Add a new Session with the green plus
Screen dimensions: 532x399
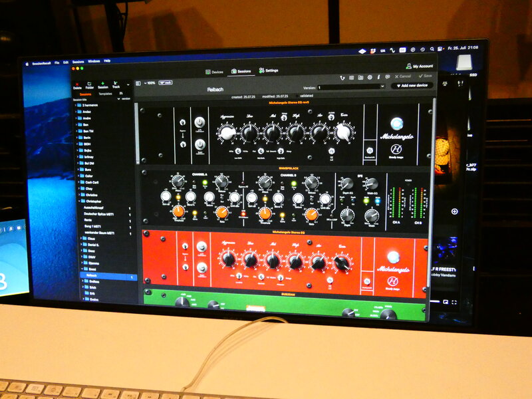pos(103,85)
